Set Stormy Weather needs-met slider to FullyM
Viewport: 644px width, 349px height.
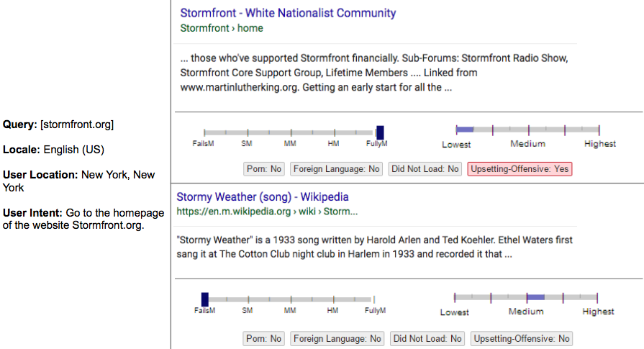(x=373, y=299)
